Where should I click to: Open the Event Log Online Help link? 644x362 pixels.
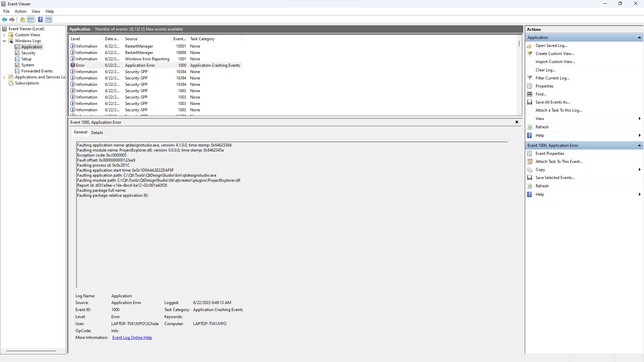click(x=132, y=338)
